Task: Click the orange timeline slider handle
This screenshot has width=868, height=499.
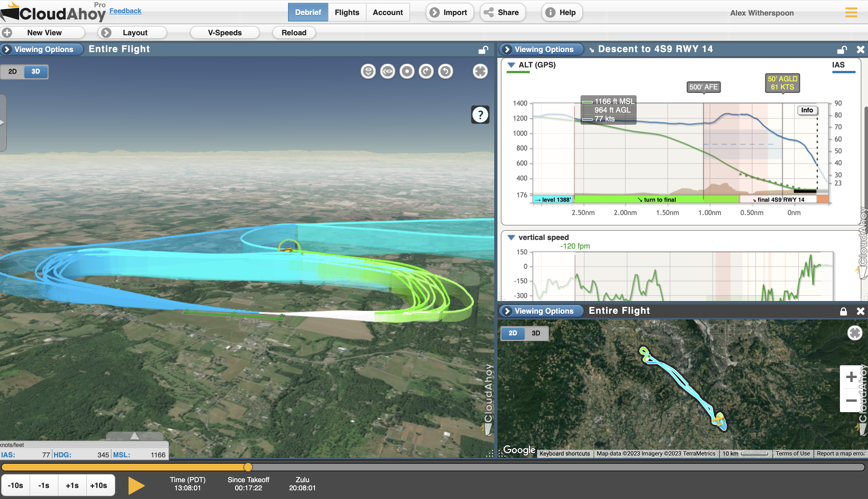Action: coord(248,467)
